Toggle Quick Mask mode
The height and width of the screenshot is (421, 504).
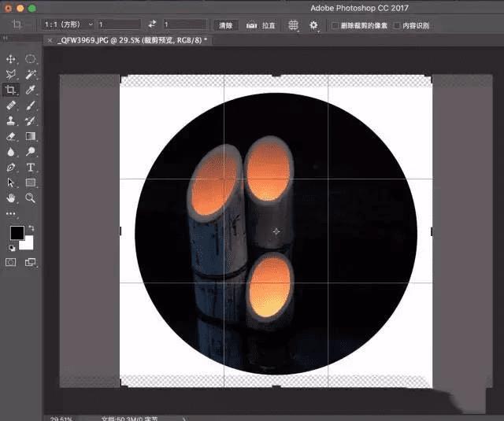(x=11, y=262)
